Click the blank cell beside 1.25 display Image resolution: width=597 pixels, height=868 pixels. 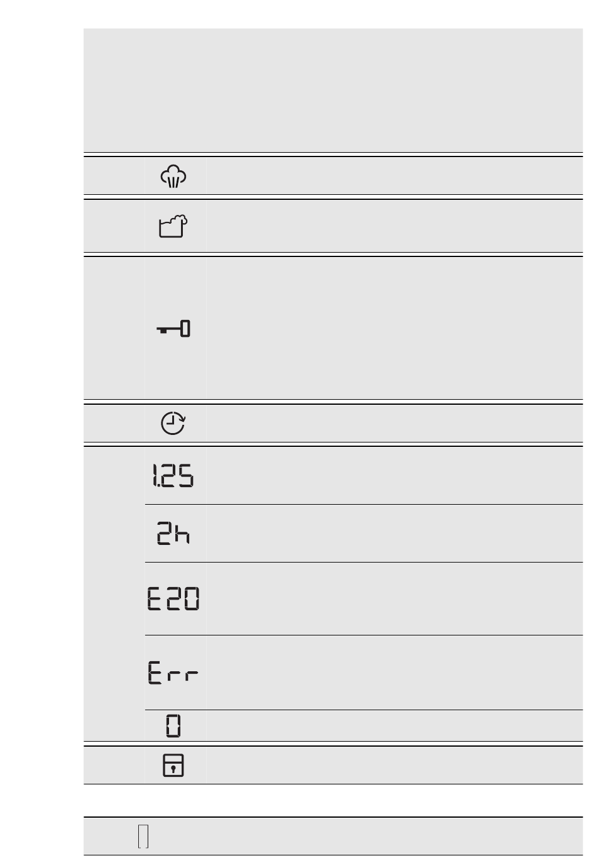click(x=394, y=475)
